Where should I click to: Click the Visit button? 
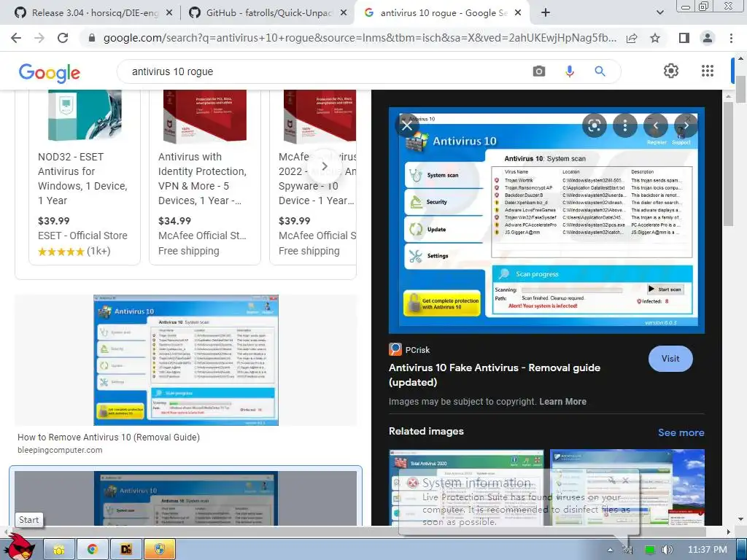pos(670,359)
